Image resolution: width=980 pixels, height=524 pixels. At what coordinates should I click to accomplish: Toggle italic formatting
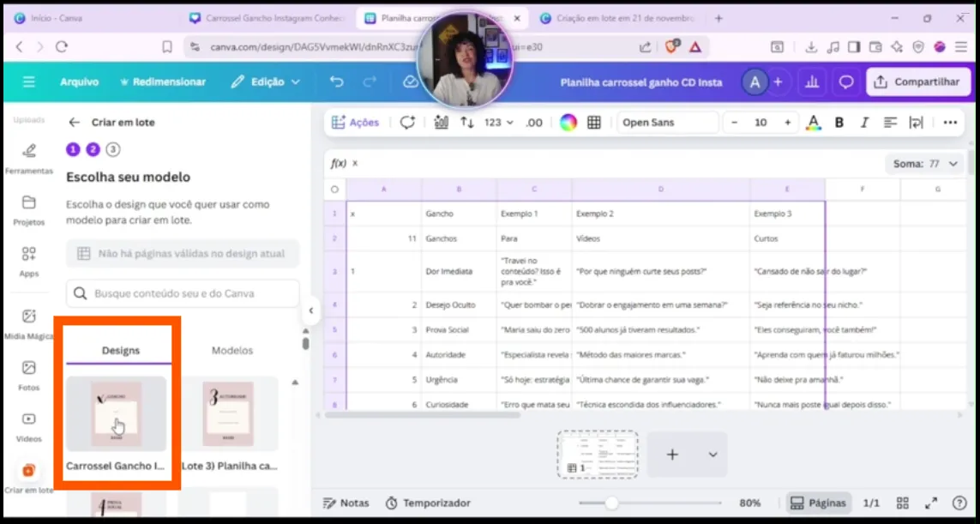tap(864, 123)
